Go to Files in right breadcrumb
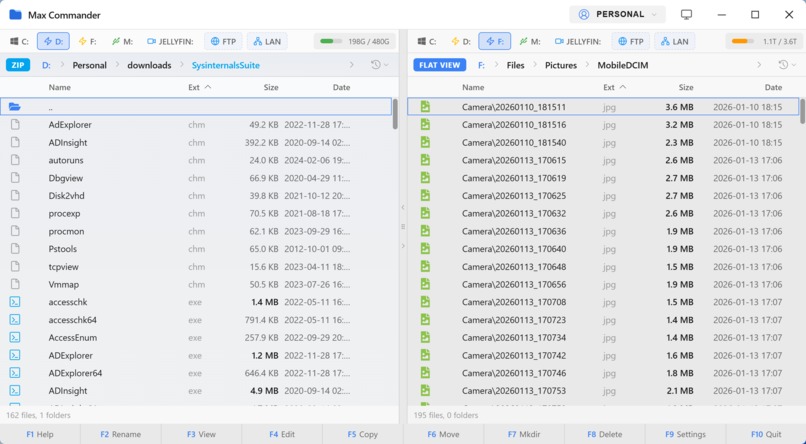Image resolution: width=806 pixels, height=444 pixels. (x=516, y=65)
